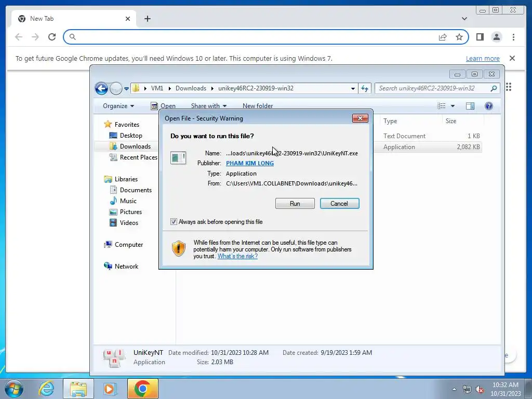Open the Chrome profile avatar
Viewport: 532px width, 399px height.
pyautogui.click(x=496, y=37)
